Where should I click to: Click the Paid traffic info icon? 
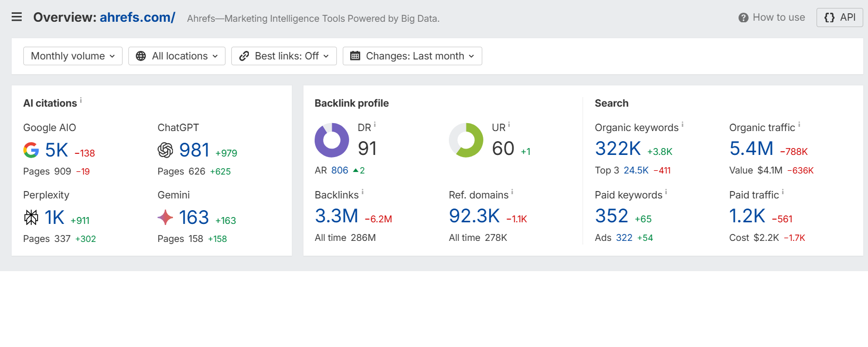pos(783,192)
